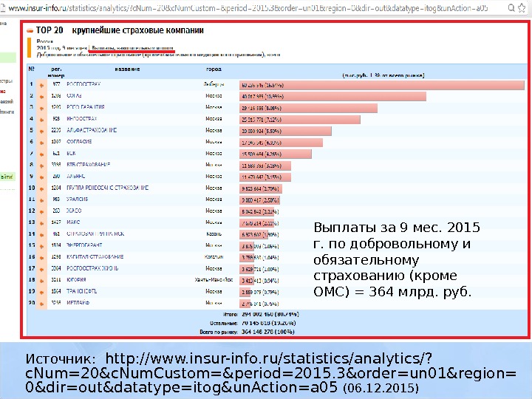This screenshot has height=399, width=532.
Task: Click the orange arrow in the ИНГОССТРАХ row
Action: tap(41, 120)
